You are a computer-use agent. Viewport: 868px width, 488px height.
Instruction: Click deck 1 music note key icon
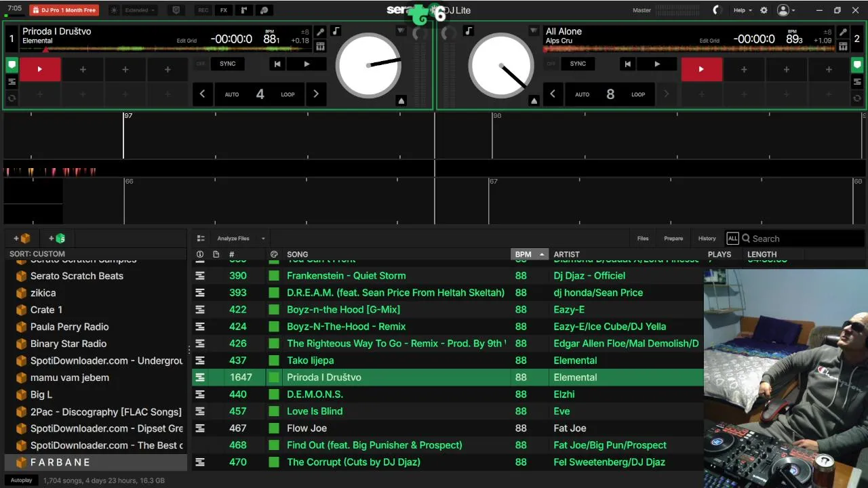(x=336, y=31)
